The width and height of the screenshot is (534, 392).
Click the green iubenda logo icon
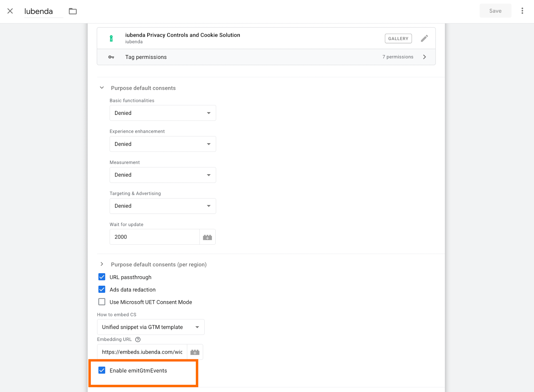111,39
